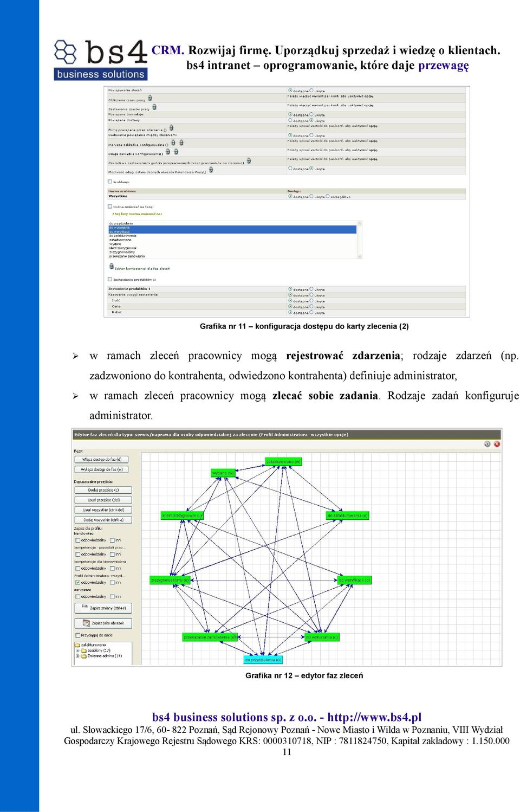The image size is (520, 812).
Task: Expand the Szablony (17) tree node
Action: [77, 650]
